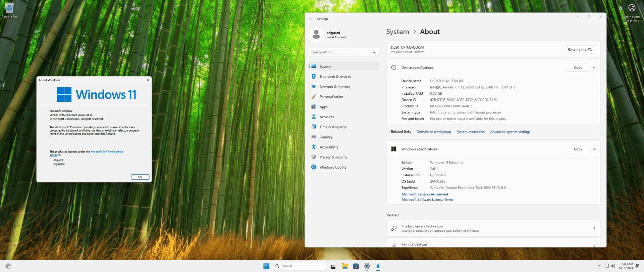The image size is (644, 272).
Task: Show hidden system tray icons
Action: click(x=599, y=266)
